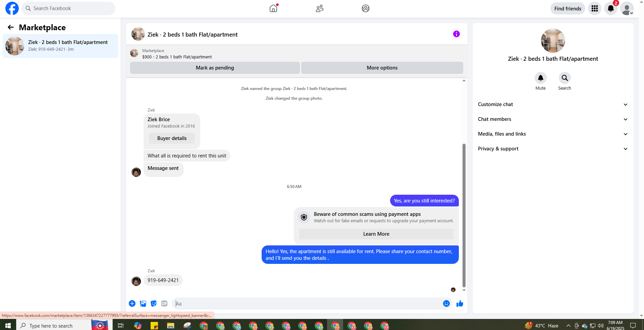The image size is (644, 330).
Task: Open more actions plus icon in composer
Action: 132,303
